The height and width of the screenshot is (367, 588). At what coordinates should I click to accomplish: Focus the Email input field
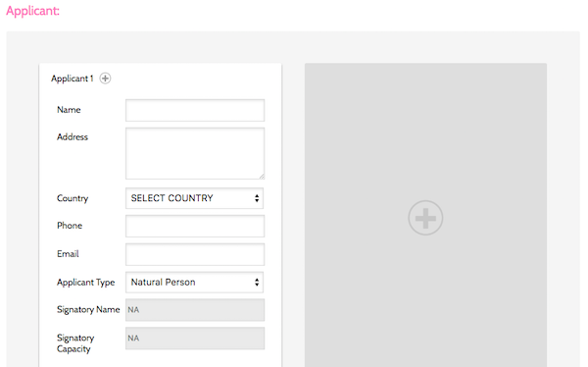(x=195, y=254)
